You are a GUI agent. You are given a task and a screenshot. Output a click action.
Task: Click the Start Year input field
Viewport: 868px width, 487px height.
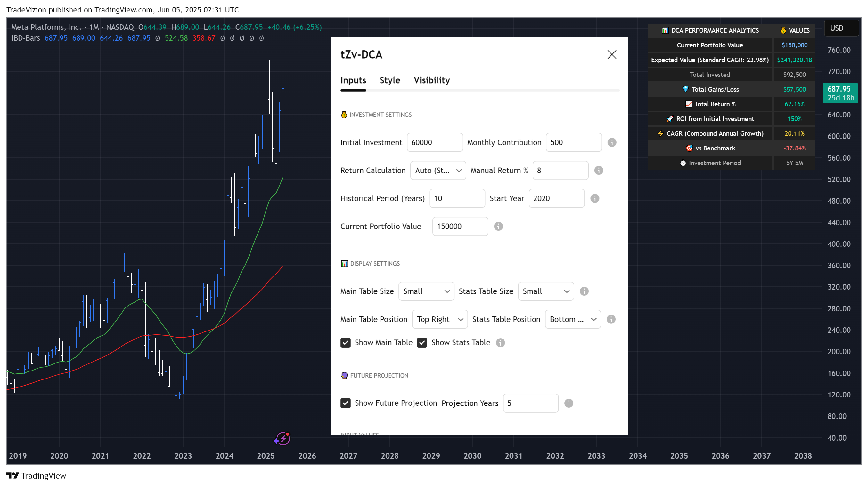pos(556,198)
